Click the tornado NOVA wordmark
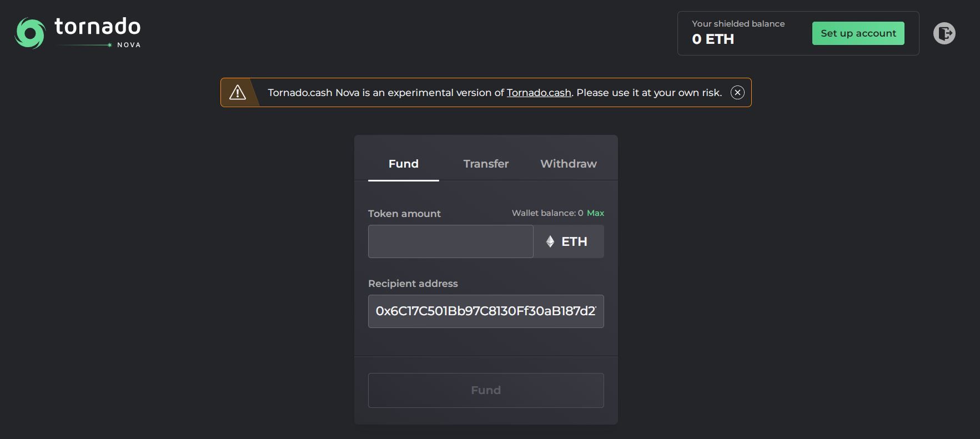980x439 pixels. pos(98,32)
